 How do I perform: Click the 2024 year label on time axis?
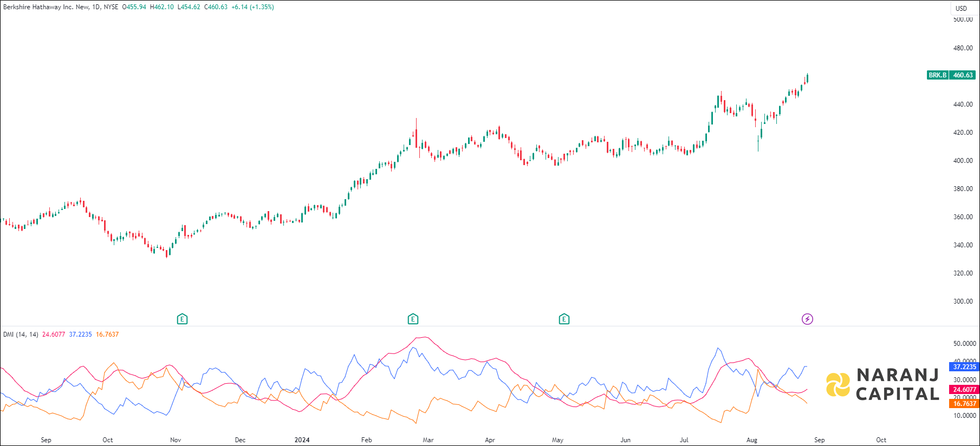click(302, 440)
